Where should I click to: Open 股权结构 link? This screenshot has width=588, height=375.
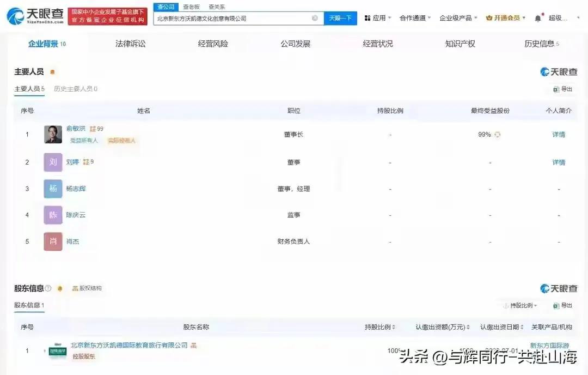click(x=87, y=288)
